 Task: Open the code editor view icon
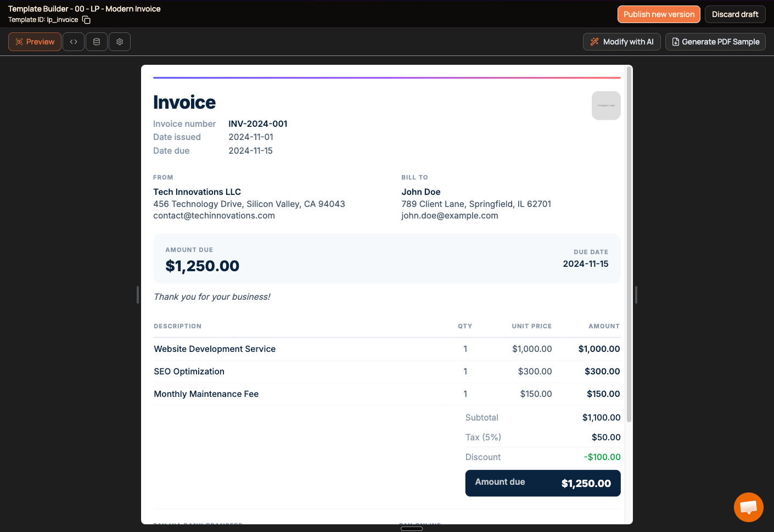tap(73, 41)
